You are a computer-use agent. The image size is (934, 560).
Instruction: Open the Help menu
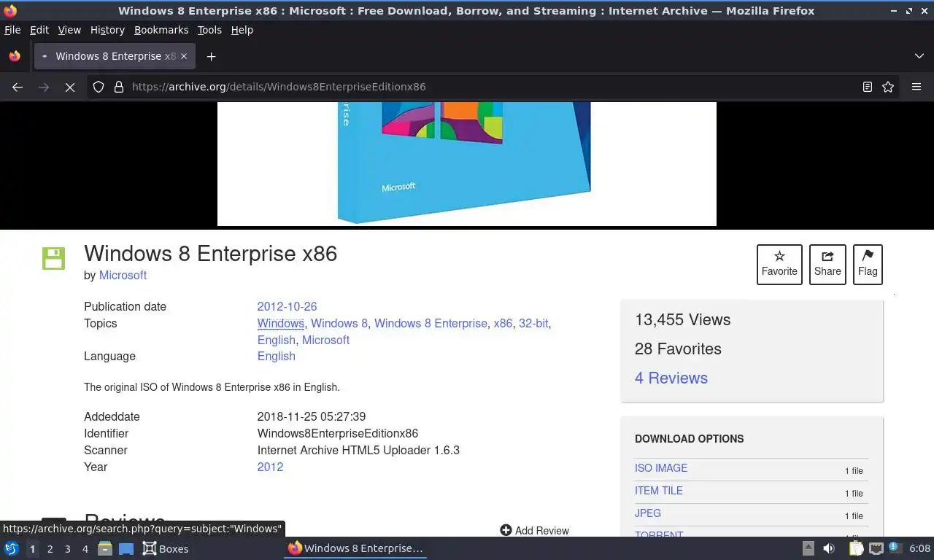pos(242,30)
